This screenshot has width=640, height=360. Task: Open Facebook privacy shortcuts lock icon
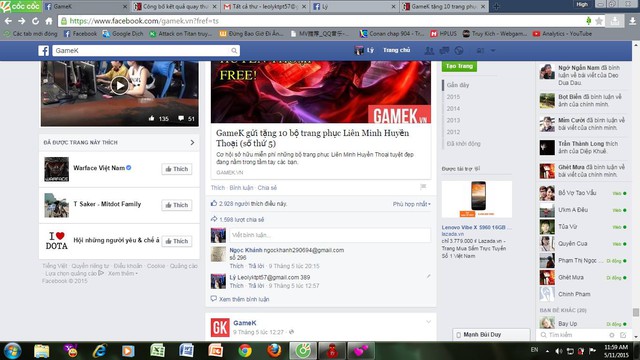(480, 51)
